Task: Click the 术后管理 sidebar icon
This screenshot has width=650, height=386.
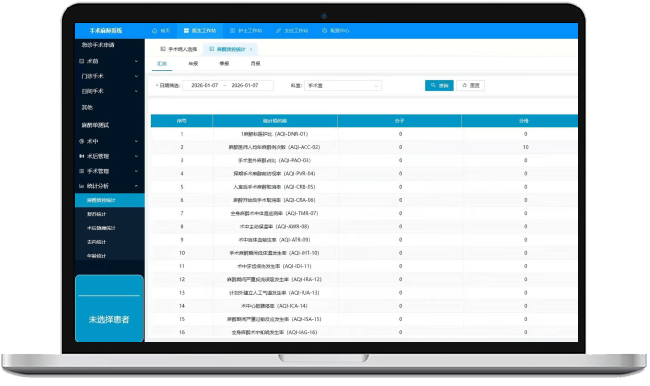Action: tap(82, 156)
